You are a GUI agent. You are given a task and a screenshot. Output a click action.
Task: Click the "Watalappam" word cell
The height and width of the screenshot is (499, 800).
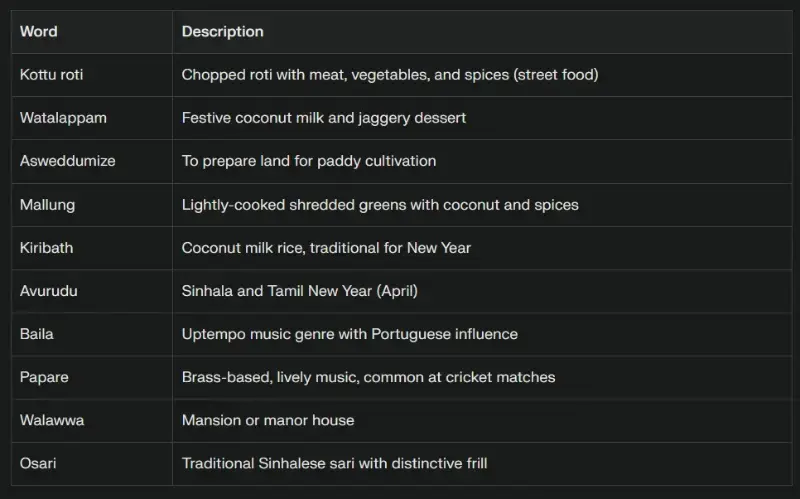(x=63, y=118)
